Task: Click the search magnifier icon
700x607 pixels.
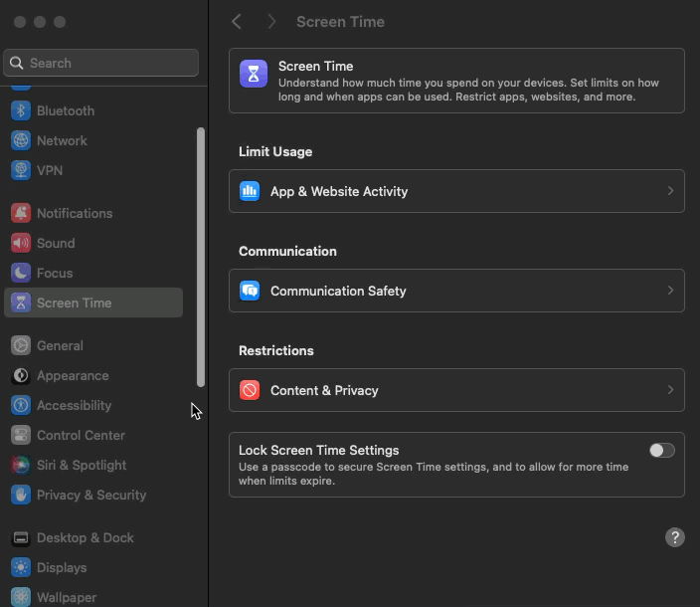Action: 17,63
